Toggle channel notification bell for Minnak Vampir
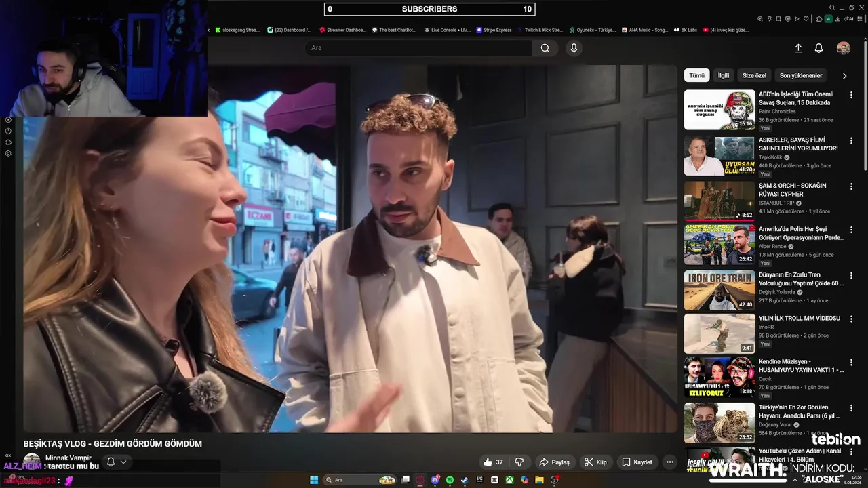 tap(111, 462)
